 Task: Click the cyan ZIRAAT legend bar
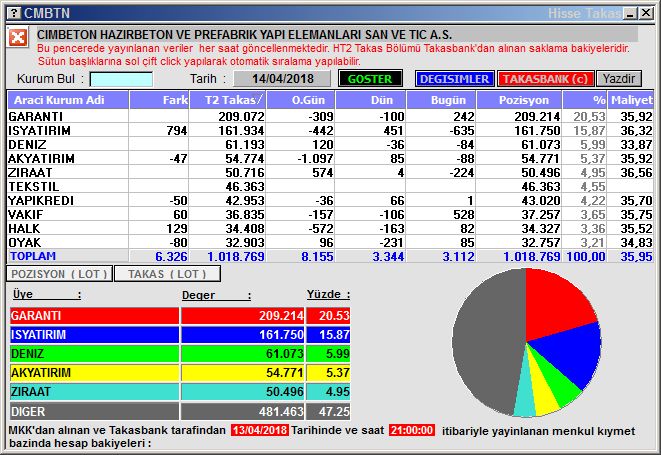point(94,392)
